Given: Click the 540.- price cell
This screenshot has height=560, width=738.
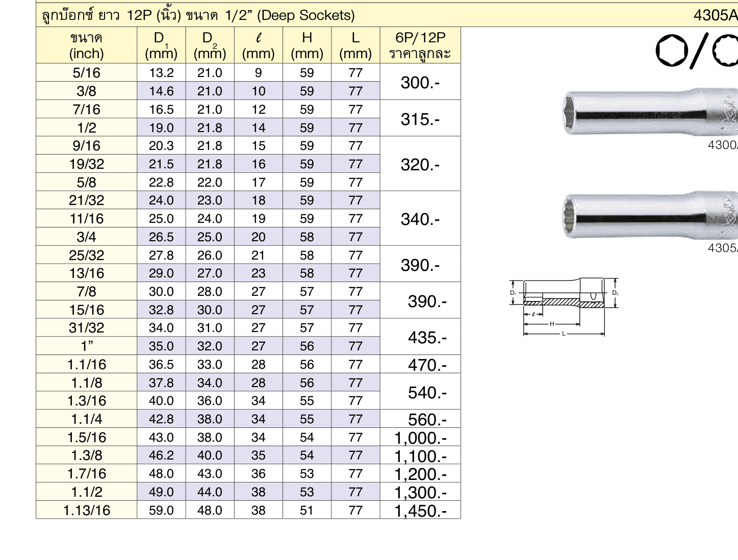Looking at the screenshot, I should coord(420,392).
